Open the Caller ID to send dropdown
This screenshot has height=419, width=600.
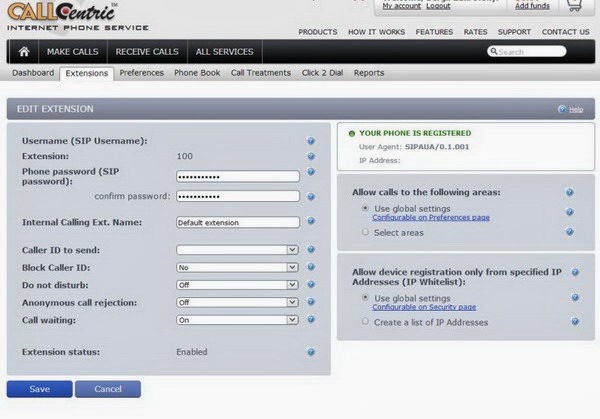[x=237, y=250]
